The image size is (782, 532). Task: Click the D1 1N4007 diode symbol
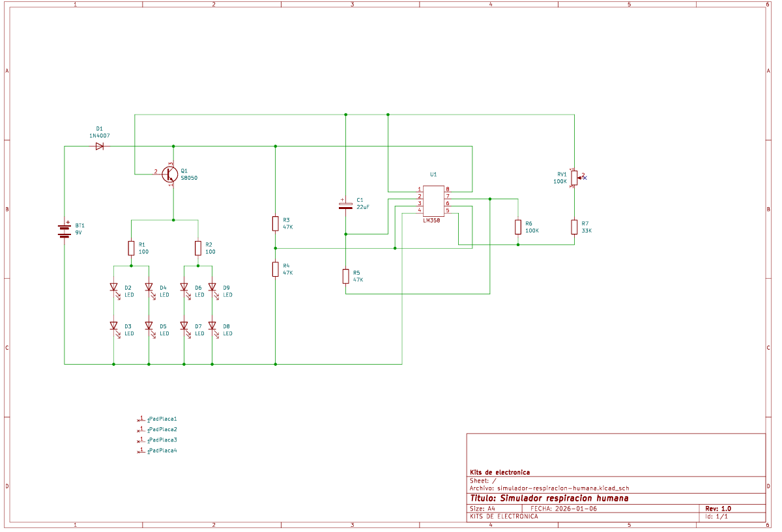(99, 147)
